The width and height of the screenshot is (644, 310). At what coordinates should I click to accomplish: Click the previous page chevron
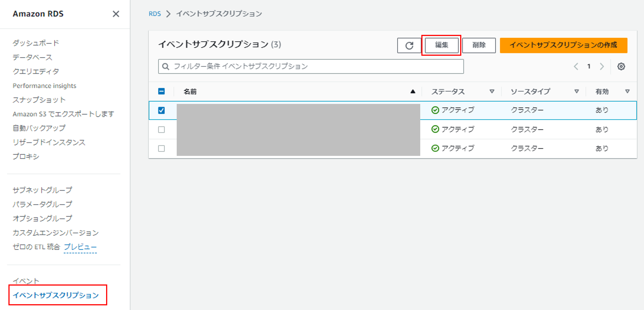[576, 66]
